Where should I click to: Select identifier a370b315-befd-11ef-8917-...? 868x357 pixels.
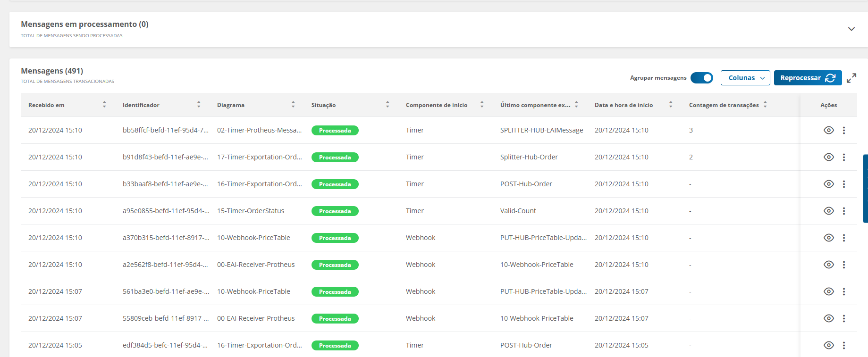point(166,238)
